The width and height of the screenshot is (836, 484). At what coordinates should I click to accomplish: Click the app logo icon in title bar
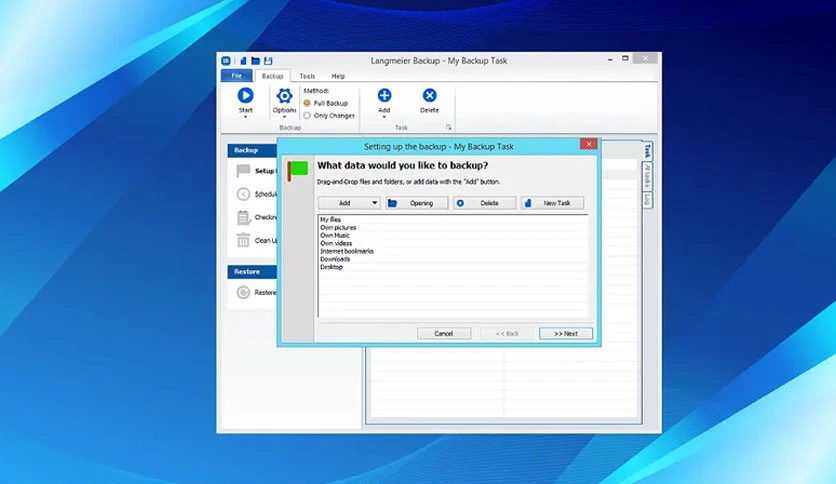click(226, 61)
